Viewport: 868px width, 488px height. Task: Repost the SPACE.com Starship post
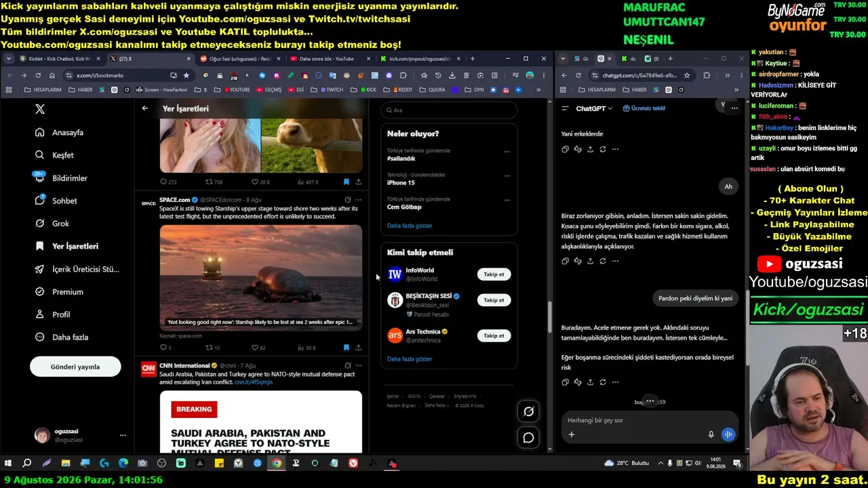pyautogui.click(x=213, y=348)
